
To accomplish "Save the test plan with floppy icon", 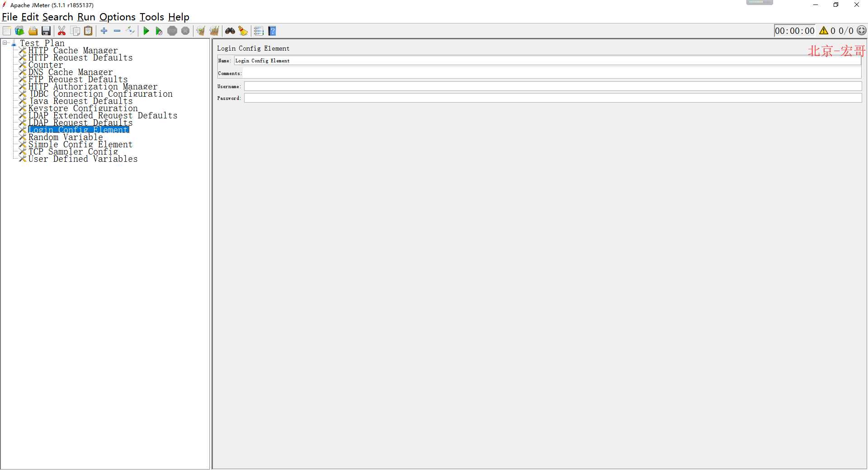I will click(x=46, y=31).
